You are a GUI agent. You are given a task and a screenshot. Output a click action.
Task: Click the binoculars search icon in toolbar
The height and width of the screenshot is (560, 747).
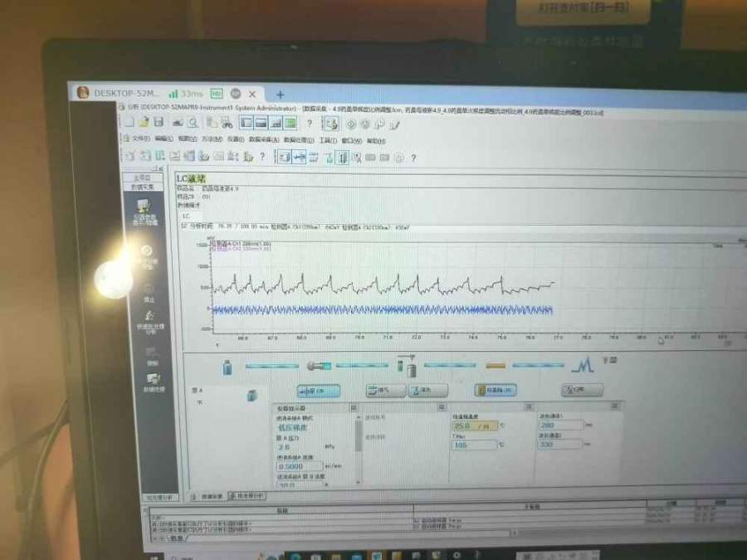pos(226,122)
